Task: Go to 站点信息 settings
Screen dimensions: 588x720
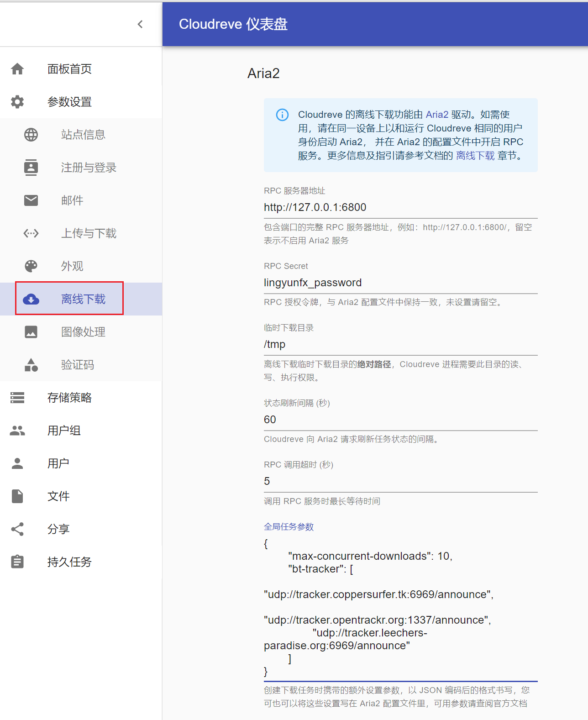Action: tap(81, 135)
